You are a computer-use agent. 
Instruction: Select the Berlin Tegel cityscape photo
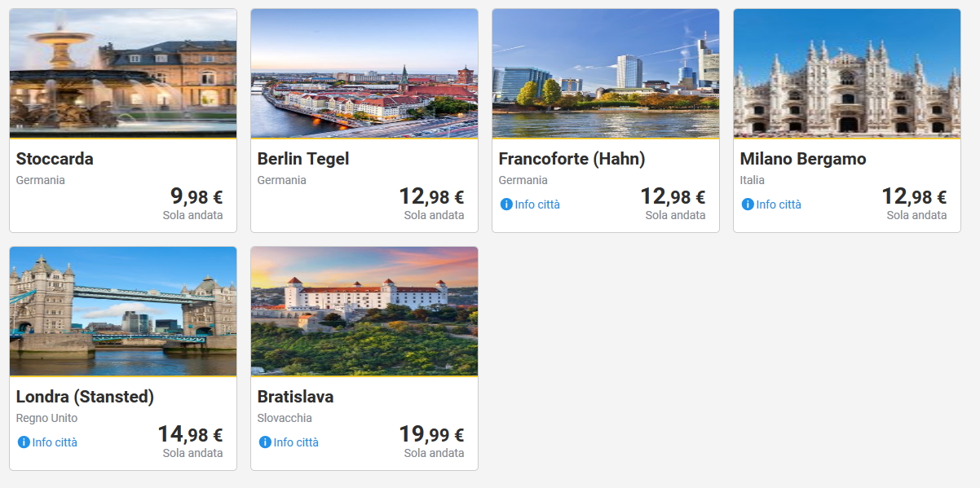(x=364, y=73)
